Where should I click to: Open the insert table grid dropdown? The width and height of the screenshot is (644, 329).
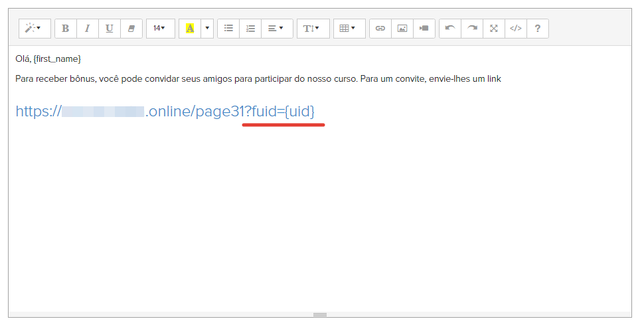coord(349,29)
